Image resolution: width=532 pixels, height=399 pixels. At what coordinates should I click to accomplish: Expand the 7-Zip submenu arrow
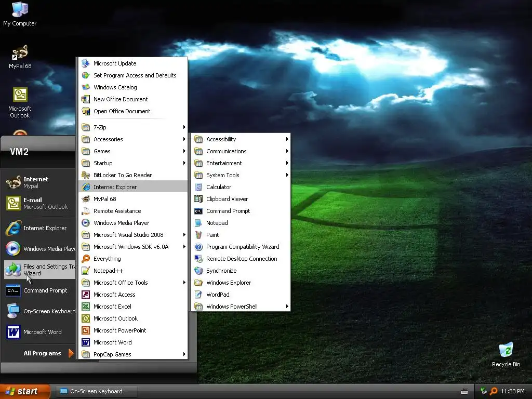(184, 127)
